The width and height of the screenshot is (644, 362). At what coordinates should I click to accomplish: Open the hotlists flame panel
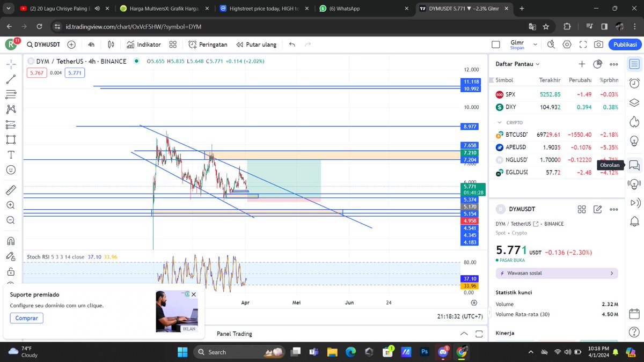click(634, 121)
